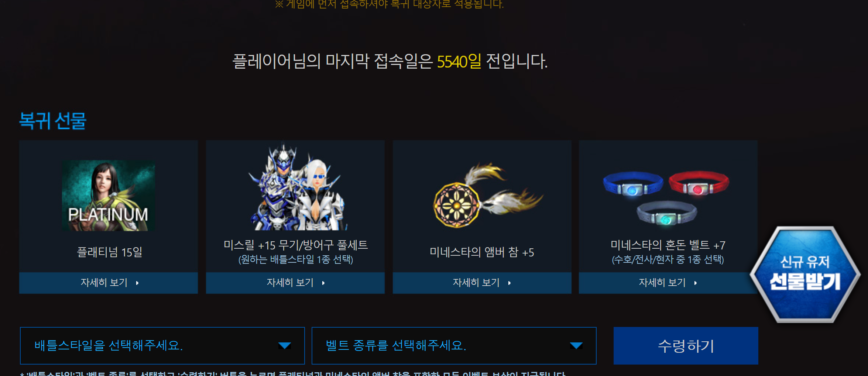
Task: Click the 플래티넘 15일 reward label
Action: coord(110,252)
